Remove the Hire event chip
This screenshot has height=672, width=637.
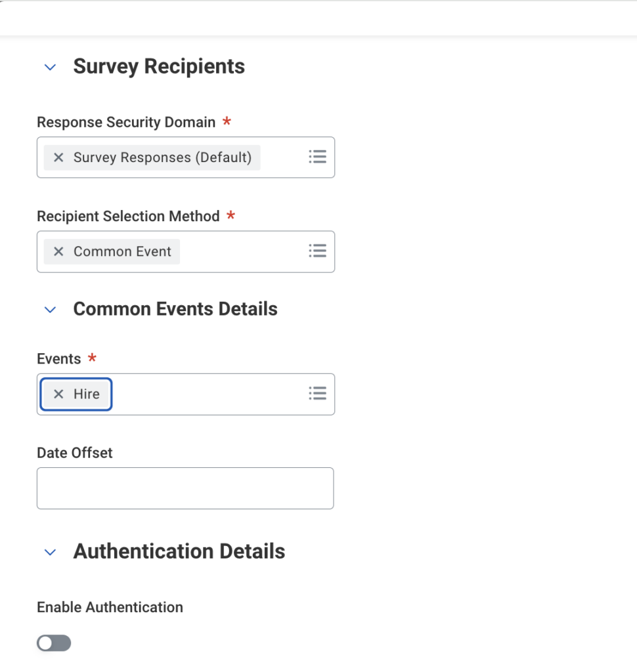pos(58,394)
